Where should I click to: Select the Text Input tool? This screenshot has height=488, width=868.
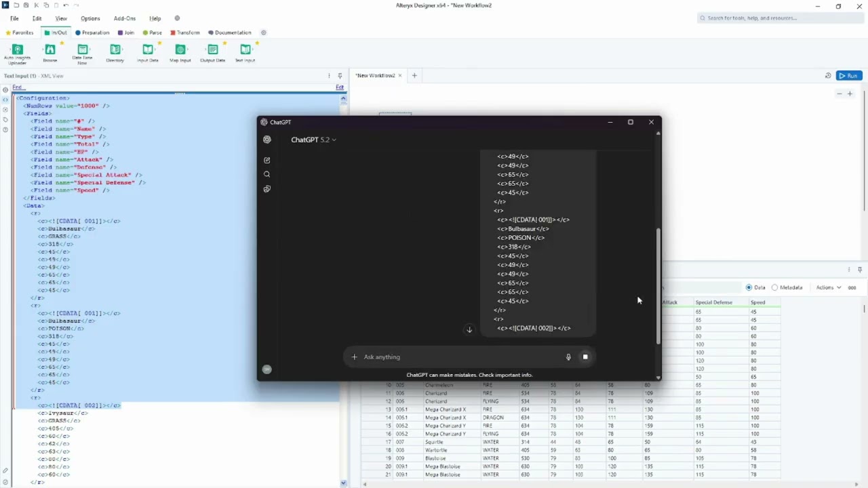pyautogui.click(x=245, y=54)
